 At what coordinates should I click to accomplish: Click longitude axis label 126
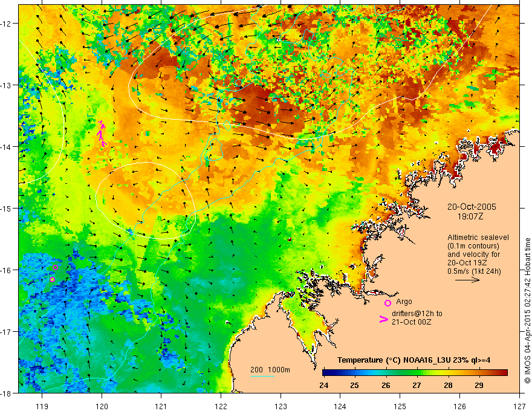(459, 406)
